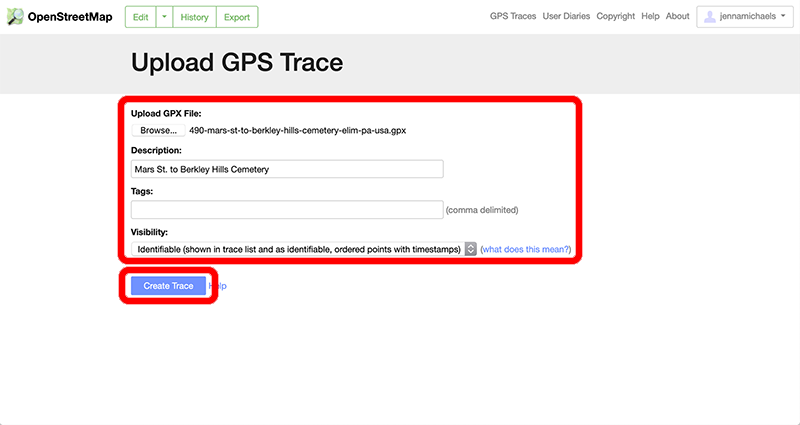Image resolution: width=800 pixels, height=425 pixels.
Task: Open User Diaries link
Action: pyautogui.click(x=566, y=16)
